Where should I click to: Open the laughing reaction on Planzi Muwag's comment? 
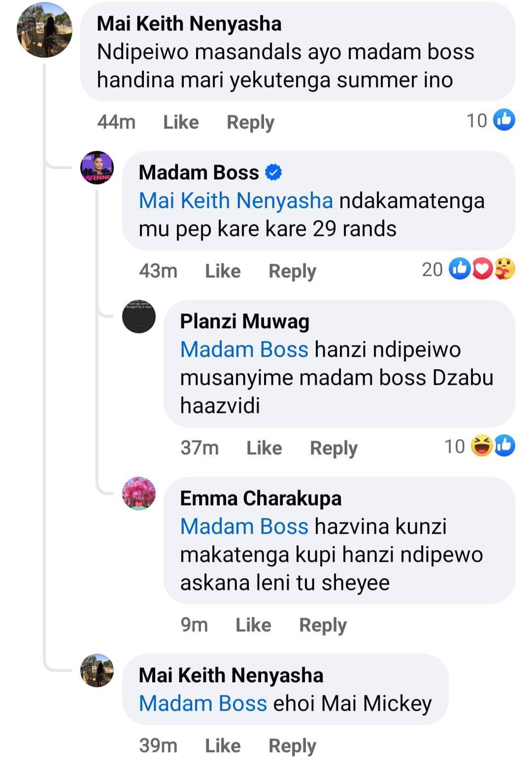click(x=481, y=446)
